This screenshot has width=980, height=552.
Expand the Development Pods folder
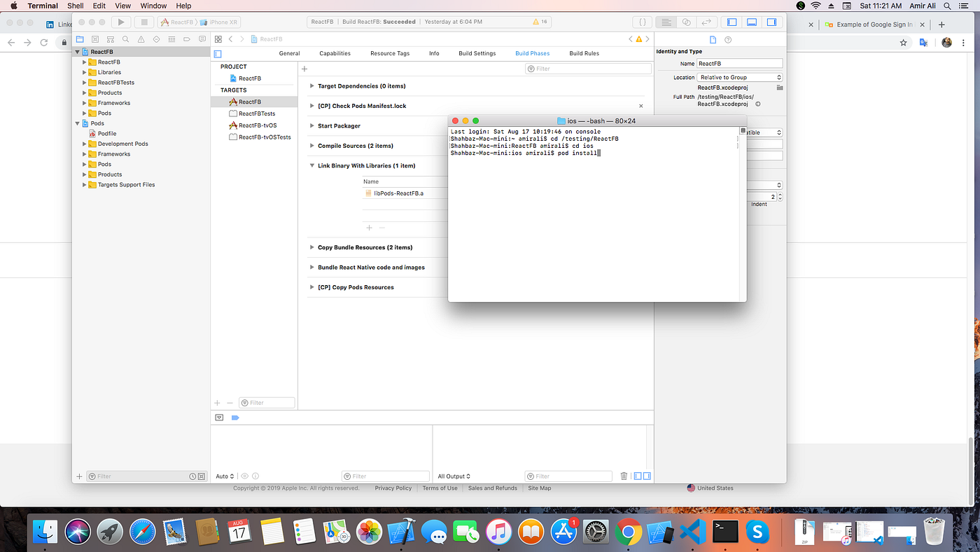[x=85, y=144]
